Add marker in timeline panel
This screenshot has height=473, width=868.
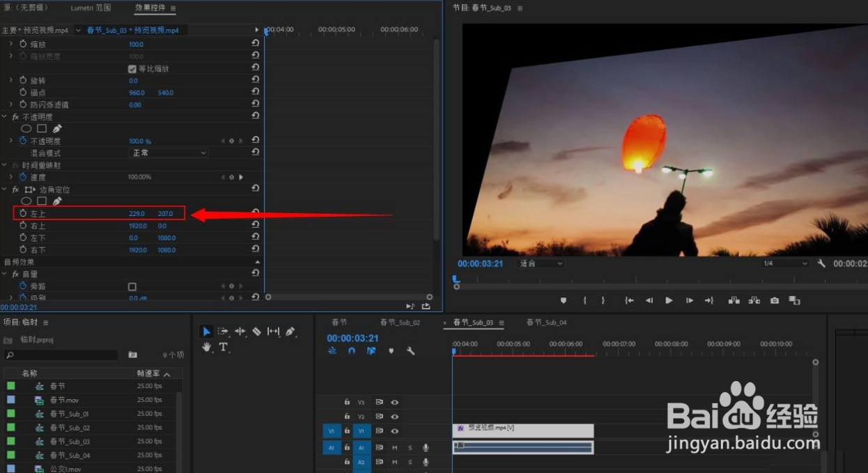(x=391, y=351)
